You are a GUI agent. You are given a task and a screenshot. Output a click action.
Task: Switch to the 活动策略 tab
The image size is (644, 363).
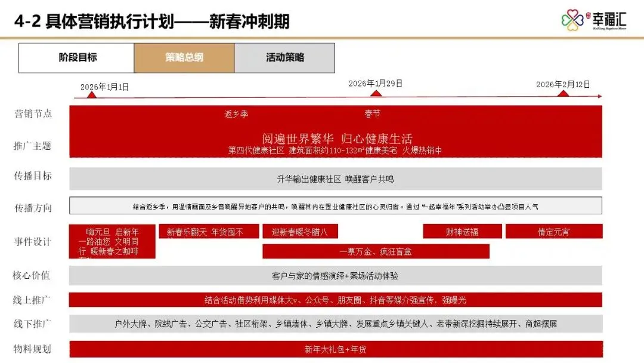[285, 57]
